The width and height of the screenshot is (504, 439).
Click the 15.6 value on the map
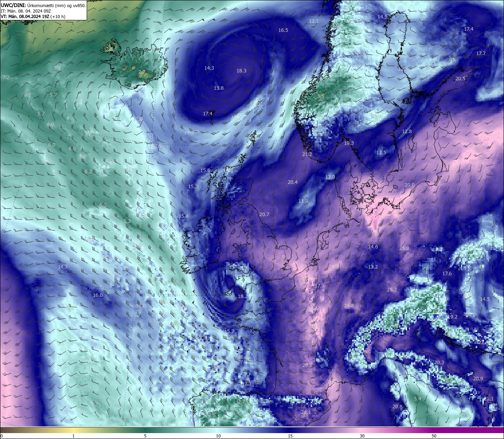click(x=205, y=170)
